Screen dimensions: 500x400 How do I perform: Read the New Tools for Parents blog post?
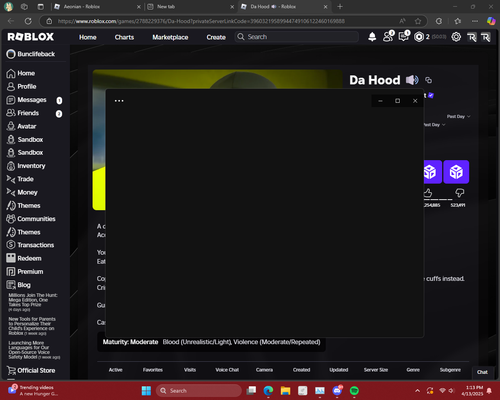pyautogui.click(x=32, y=326)
